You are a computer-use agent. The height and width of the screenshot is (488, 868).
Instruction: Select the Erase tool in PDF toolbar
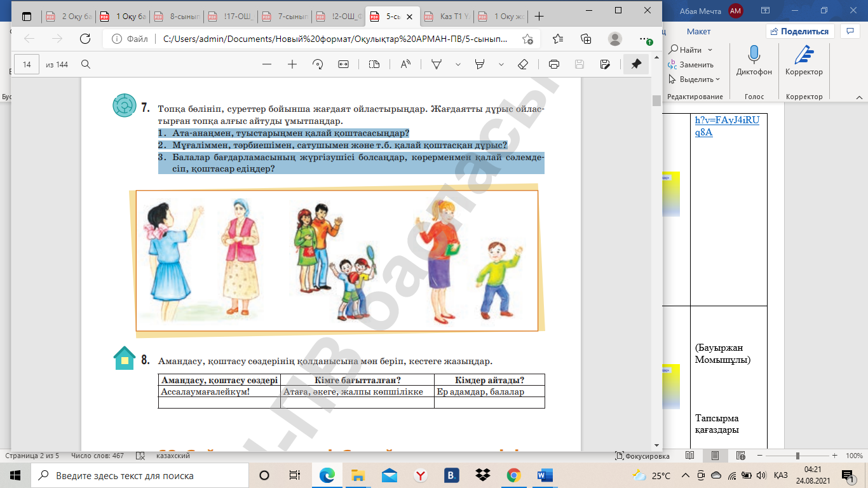click(x=523, y=64)
